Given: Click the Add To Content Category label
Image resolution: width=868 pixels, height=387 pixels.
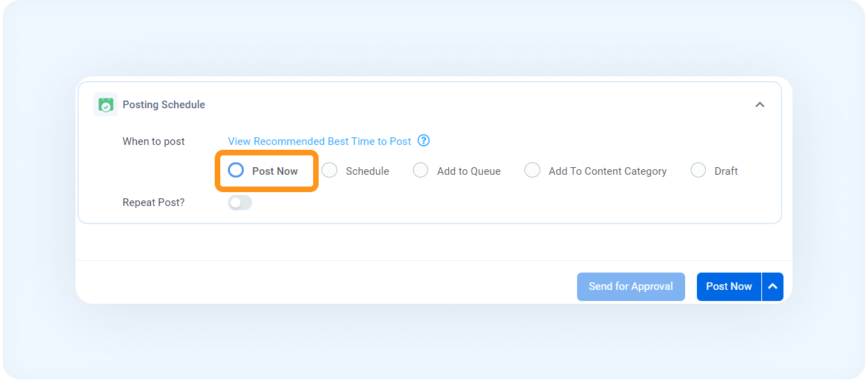Looking at the screenshot, I should pyautogui.click(x=608, y=171).
